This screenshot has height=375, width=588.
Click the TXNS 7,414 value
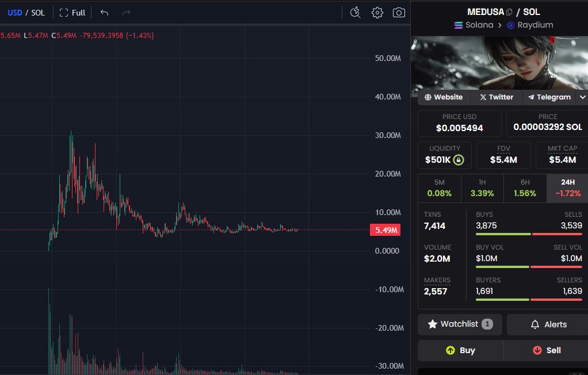point(434,226)
